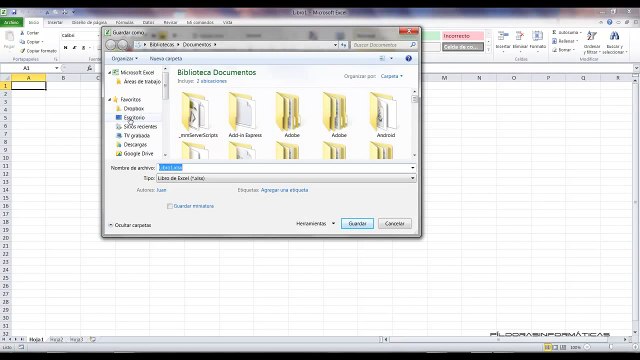Click the 'Ordenar y filtrar' icon
The image size is (640, 360).
592,36
